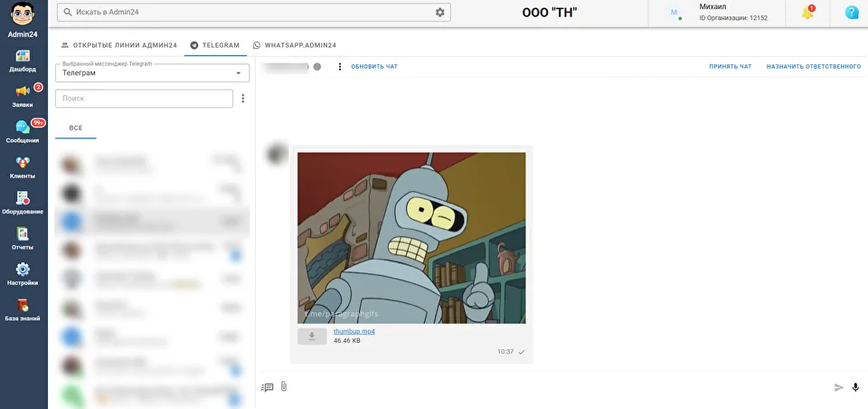Open three-dot menu beside chat search
This screenshot has width=868, height=409.
242,99
